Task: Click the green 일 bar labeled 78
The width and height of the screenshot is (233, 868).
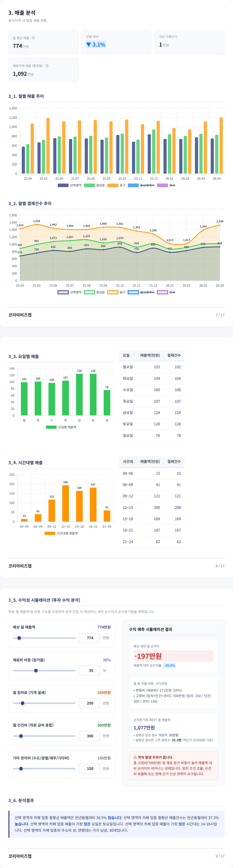Action: tap(107, 403)
